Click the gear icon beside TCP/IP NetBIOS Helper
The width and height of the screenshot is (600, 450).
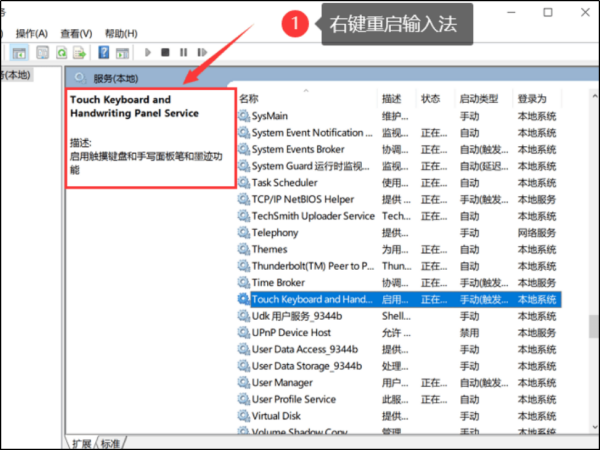click(x=243, y=199)
